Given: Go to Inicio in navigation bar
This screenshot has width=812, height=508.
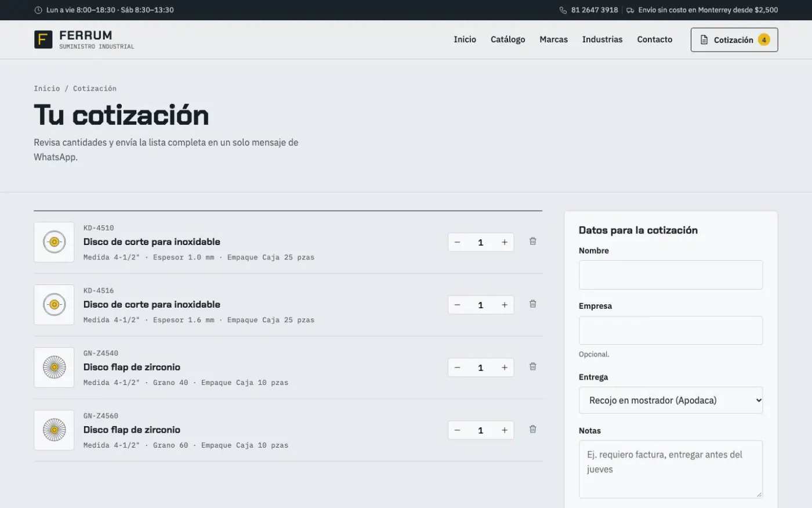Looking at the screenshot, I should (x=465, y=39).
